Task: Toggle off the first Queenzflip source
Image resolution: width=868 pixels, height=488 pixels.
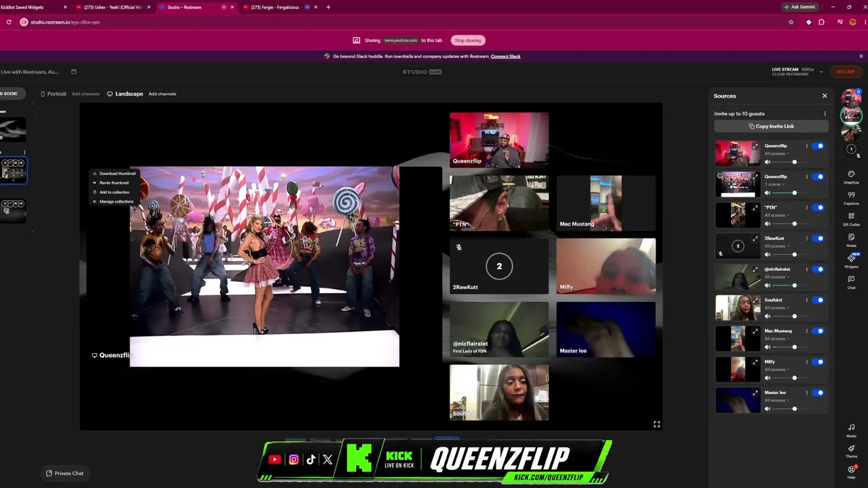Action: click(818, 146)
